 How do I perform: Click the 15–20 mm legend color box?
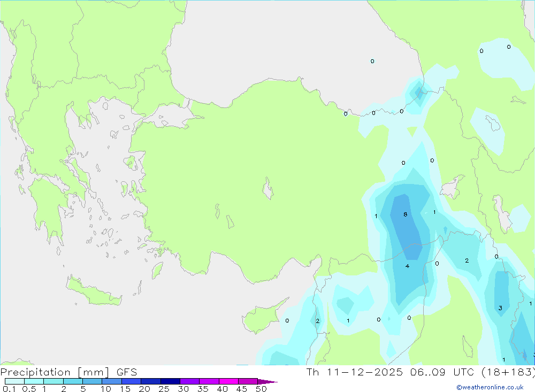point(131,381)
